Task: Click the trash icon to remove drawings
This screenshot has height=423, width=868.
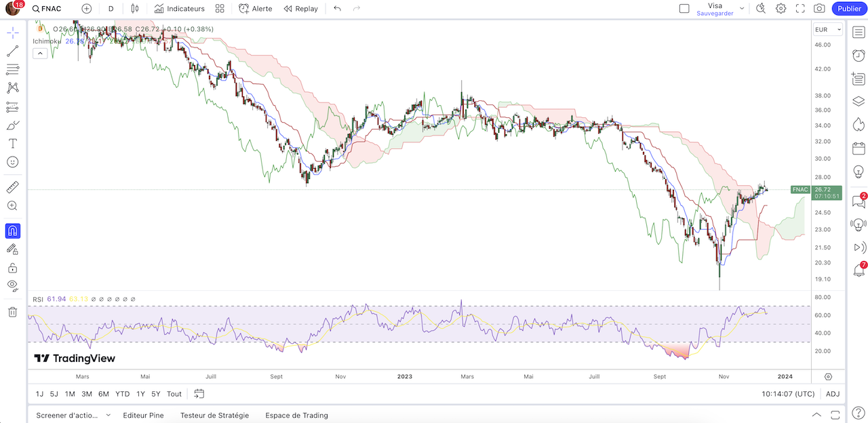Action: click(12, 312)
